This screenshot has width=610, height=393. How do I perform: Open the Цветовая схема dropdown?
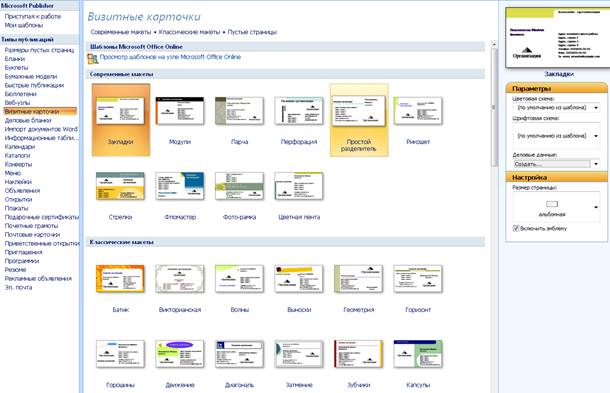click(x=556, y=107)
